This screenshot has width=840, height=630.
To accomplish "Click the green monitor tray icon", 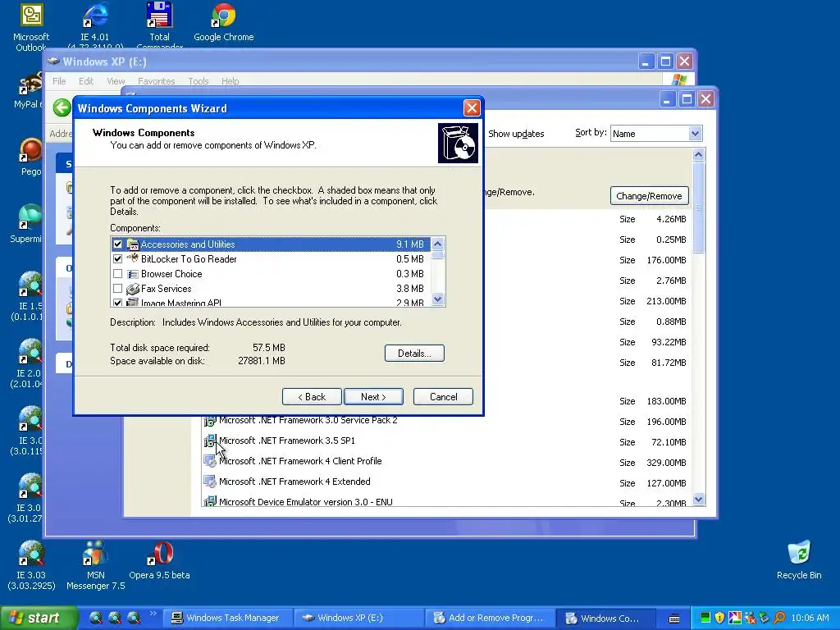I will (705, 618).
